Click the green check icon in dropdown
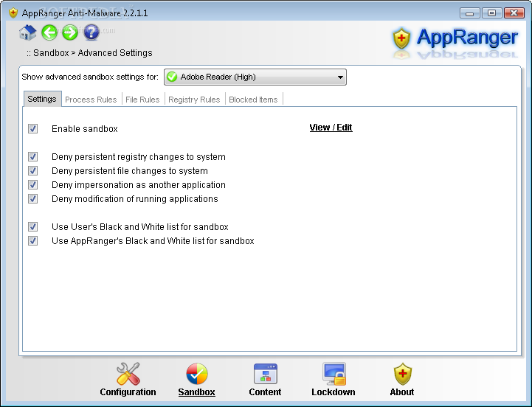The width and height of the screenshot is (532, 407). tap(172, 77)
